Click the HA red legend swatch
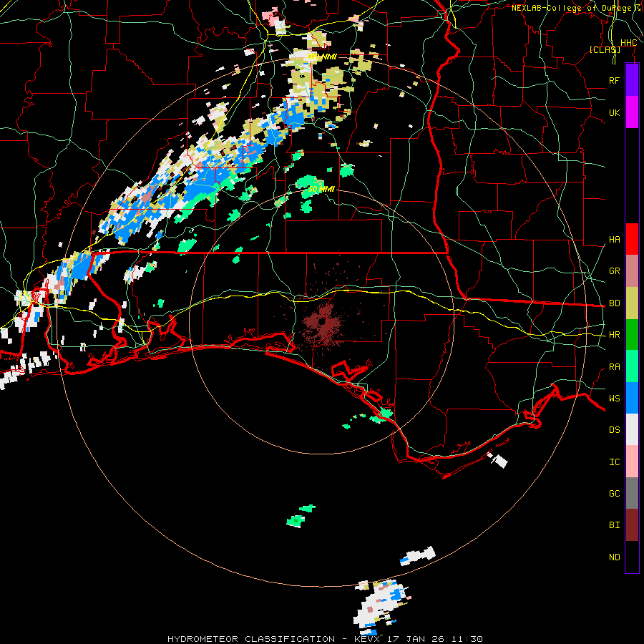Image resolution: width=644 pixels, height=644 pixels. coord(632,239)
